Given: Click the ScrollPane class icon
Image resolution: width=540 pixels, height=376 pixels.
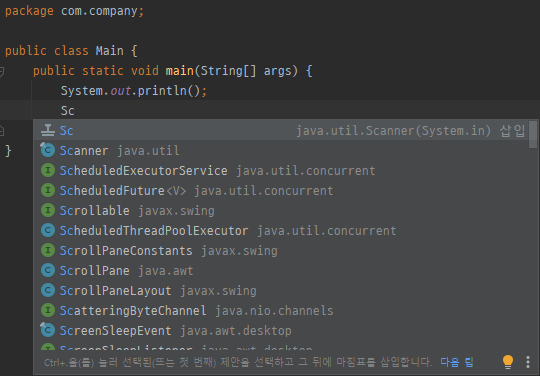Looking at the screenshot, I should pos(48,270).
